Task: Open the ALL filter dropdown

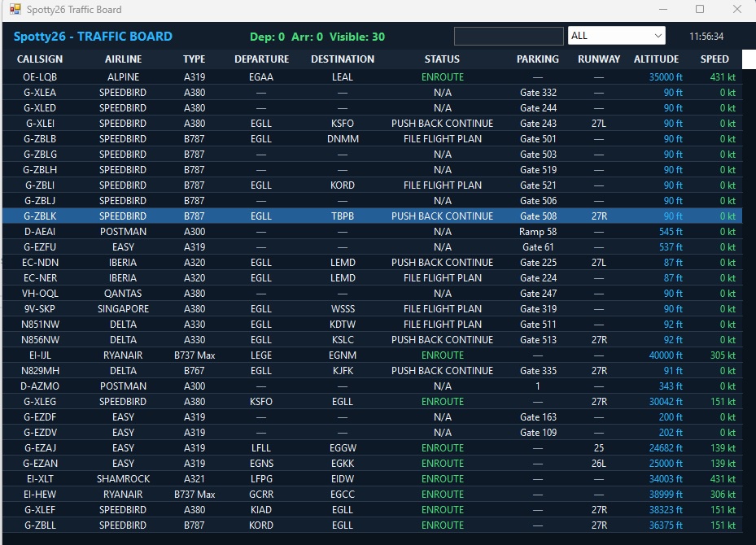Action: point(616,36)
